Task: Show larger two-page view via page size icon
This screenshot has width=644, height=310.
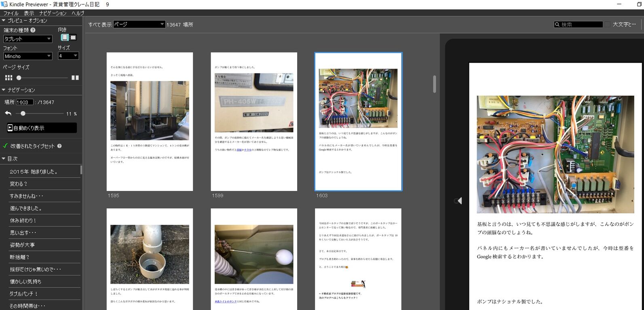Action: [x=75, y=77]
